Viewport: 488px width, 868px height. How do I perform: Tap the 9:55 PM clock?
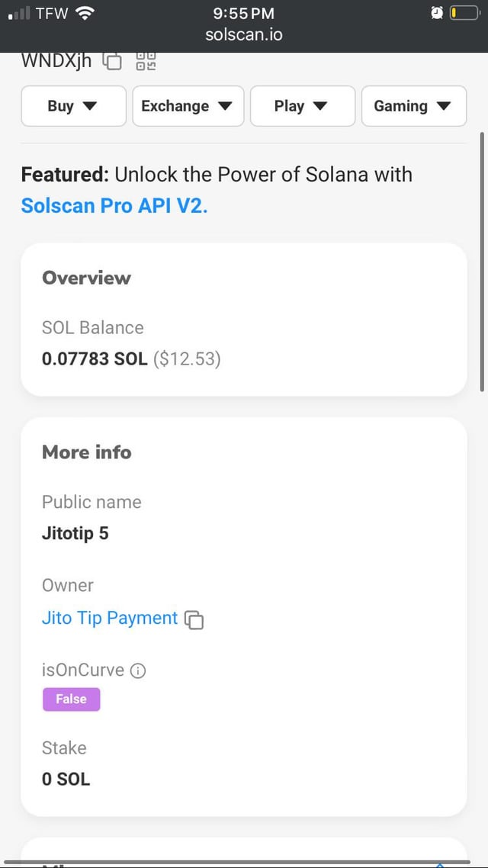click(244, 13)
